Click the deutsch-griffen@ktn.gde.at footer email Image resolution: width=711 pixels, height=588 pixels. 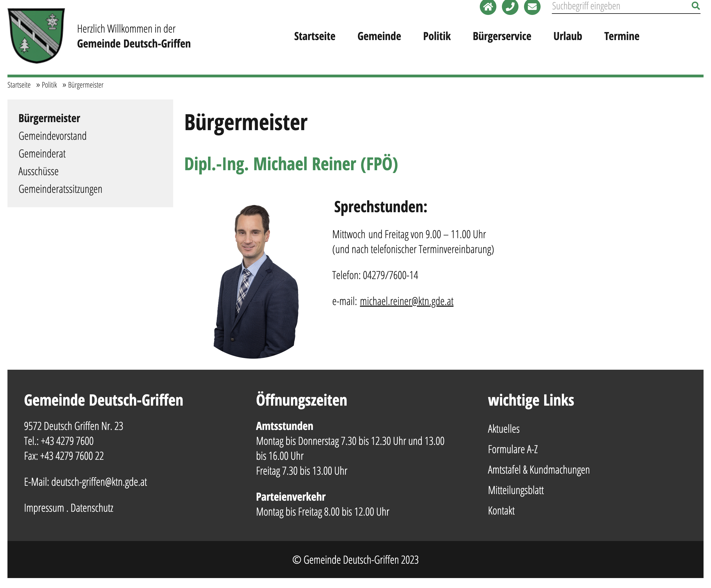[x=99, y=482]
